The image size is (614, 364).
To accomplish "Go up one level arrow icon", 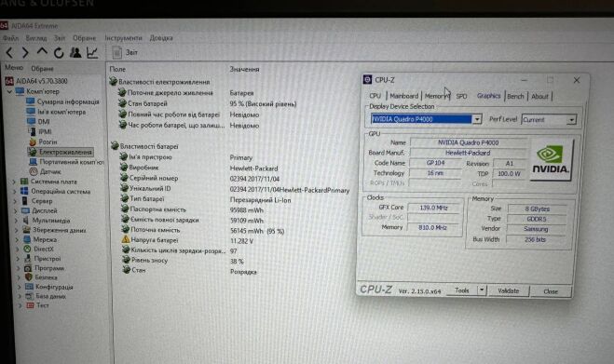I will pos(42,51).
